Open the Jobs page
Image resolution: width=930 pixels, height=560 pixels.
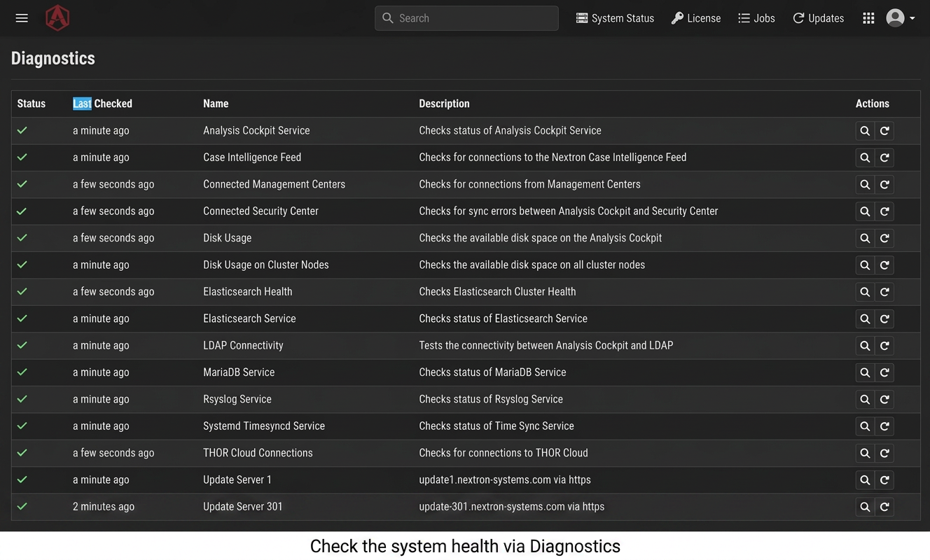756,18
